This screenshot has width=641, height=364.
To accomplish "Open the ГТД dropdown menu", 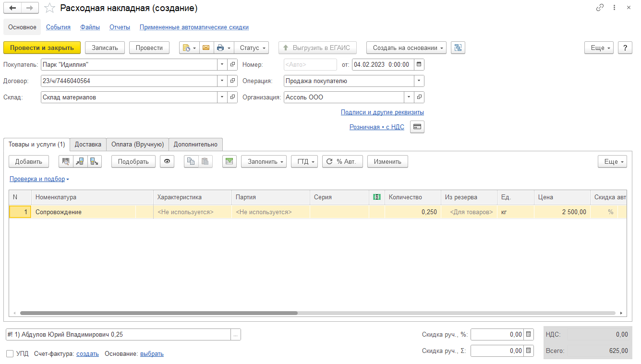I will point(304,161).
